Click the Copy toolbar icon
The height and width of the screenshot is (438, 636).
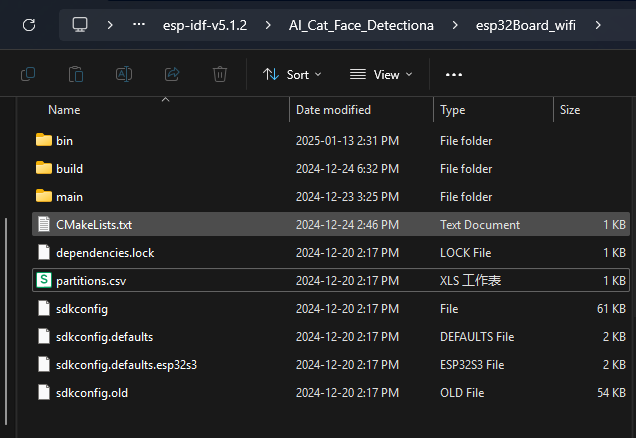point(28,74)
